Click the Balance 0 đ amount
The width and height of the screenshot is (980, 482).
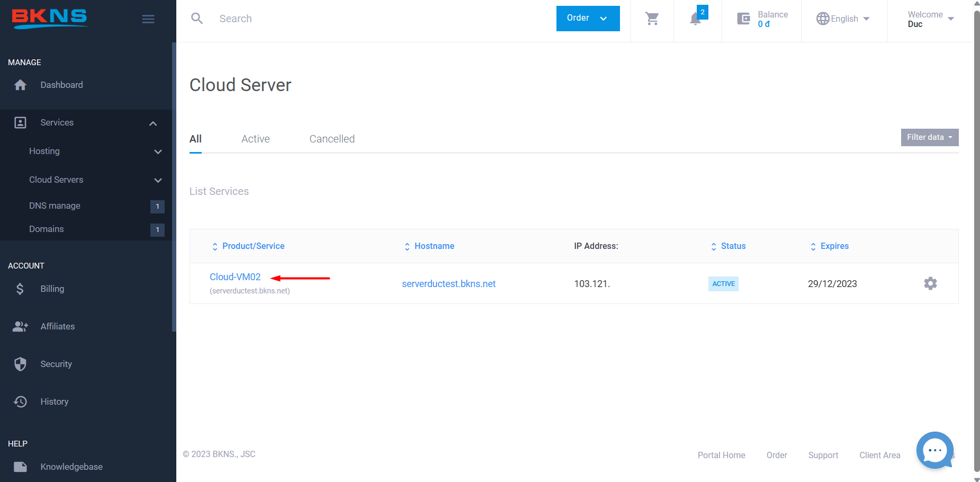[763, 24]
